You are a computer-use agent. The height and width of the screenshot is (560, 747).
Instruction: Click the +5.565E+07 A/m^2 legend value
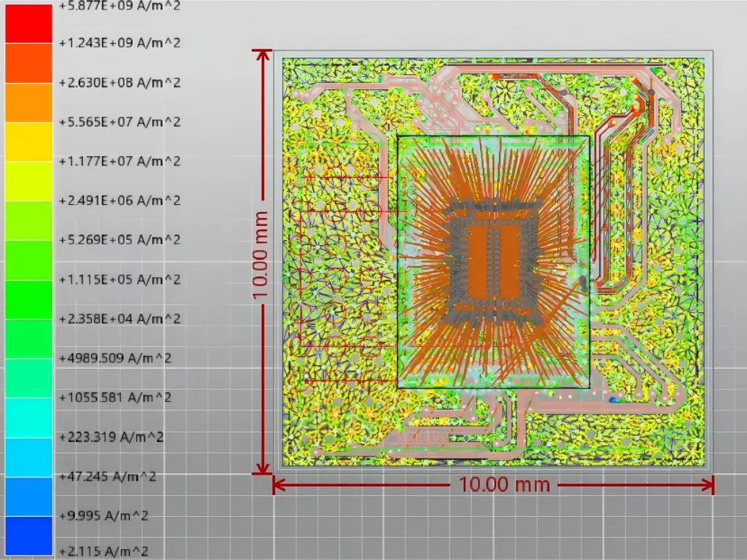point(120,122)
